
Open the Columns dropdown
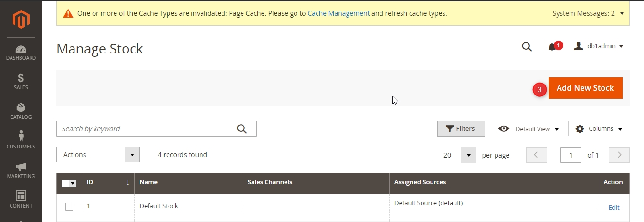coord(599,129)
